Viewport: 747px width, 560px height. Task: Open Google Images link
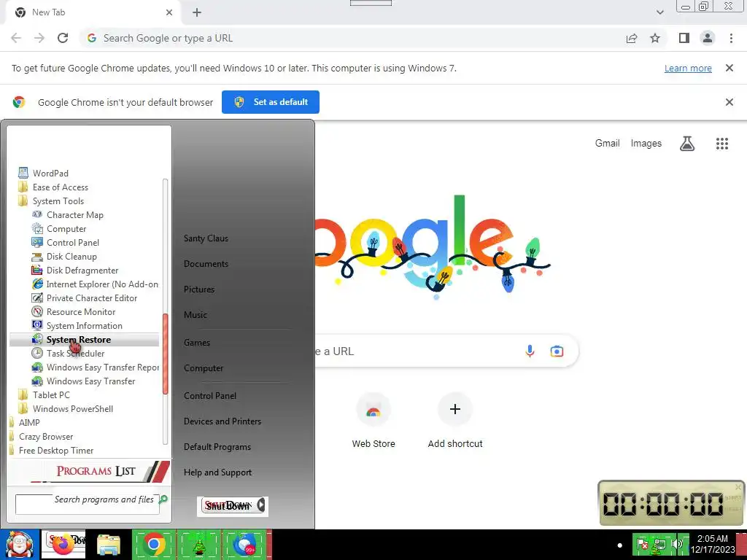(646, 144)
